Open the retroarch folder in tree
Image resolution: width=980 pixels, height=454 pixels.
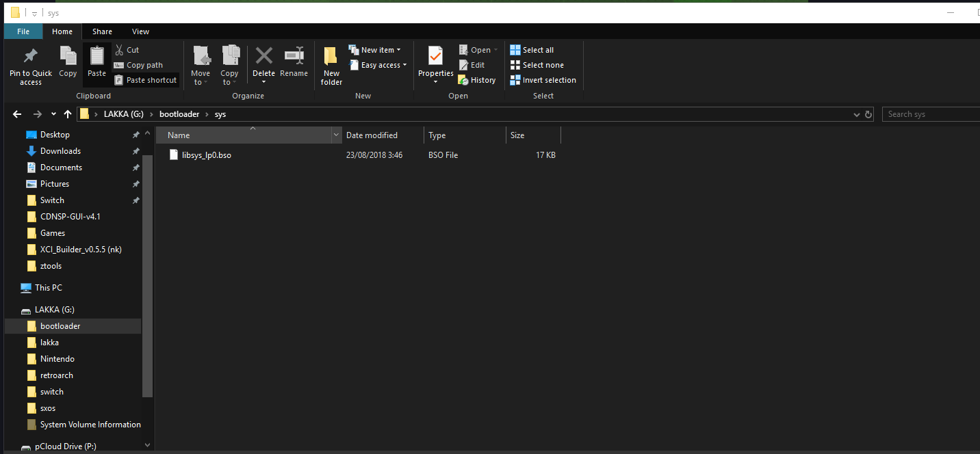point(57,375)
